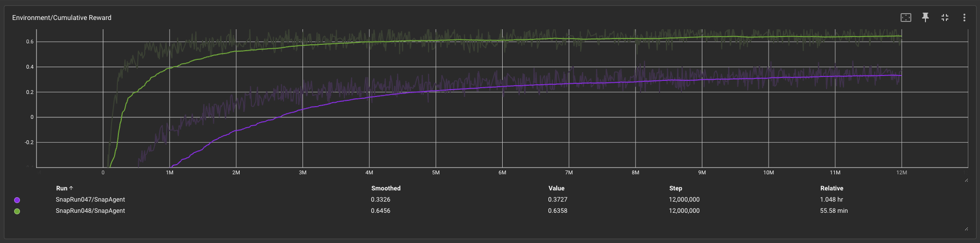Screen dimensions: 980x243
Task: Click the 0.3326 smoothed value cell
Action: tap(380, 200)
